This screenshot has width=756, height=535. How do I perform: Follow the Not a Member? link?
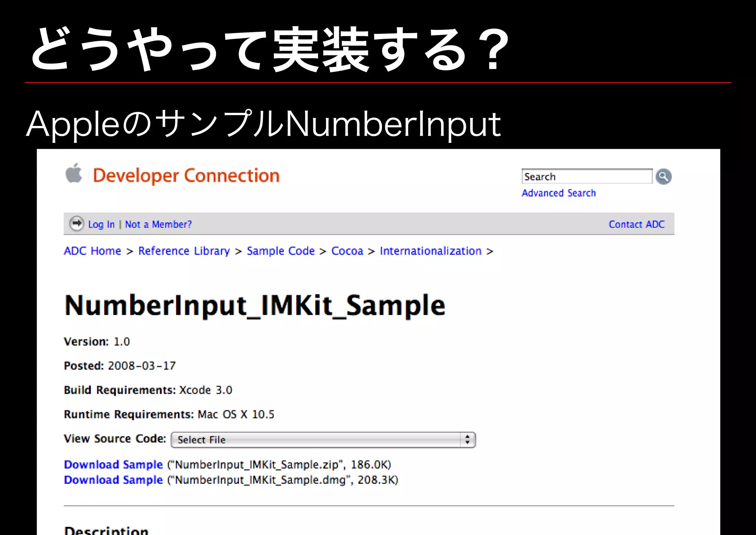[x=158, y=224]
